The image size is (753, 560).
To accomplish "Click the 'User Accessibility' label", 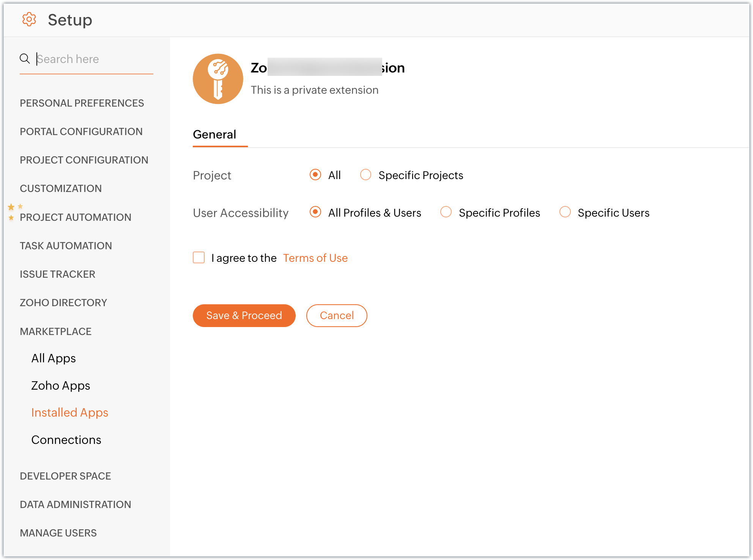I will tap(241, 213).
